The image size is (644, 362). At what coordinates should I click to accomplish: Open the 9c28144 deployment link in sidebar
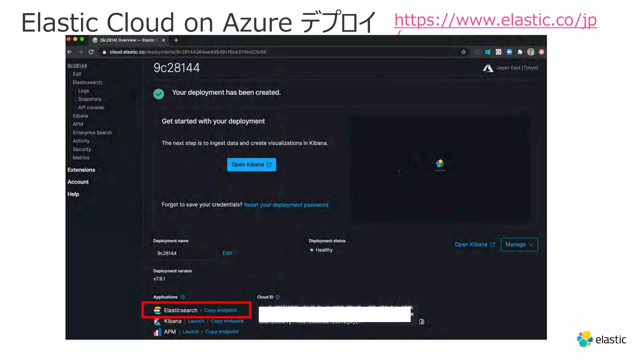point(77,66)
